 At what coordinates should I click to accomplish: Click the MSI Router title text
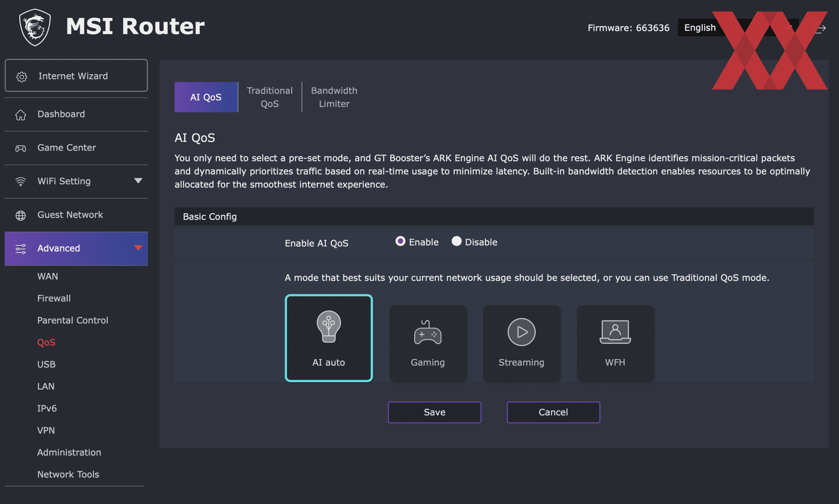[x=135, y=26]
